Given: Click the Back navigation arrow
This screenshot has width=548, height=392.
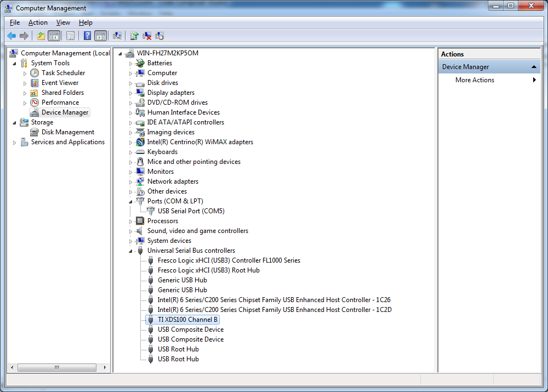Looking at the screenshot, I should pos(12,36).
